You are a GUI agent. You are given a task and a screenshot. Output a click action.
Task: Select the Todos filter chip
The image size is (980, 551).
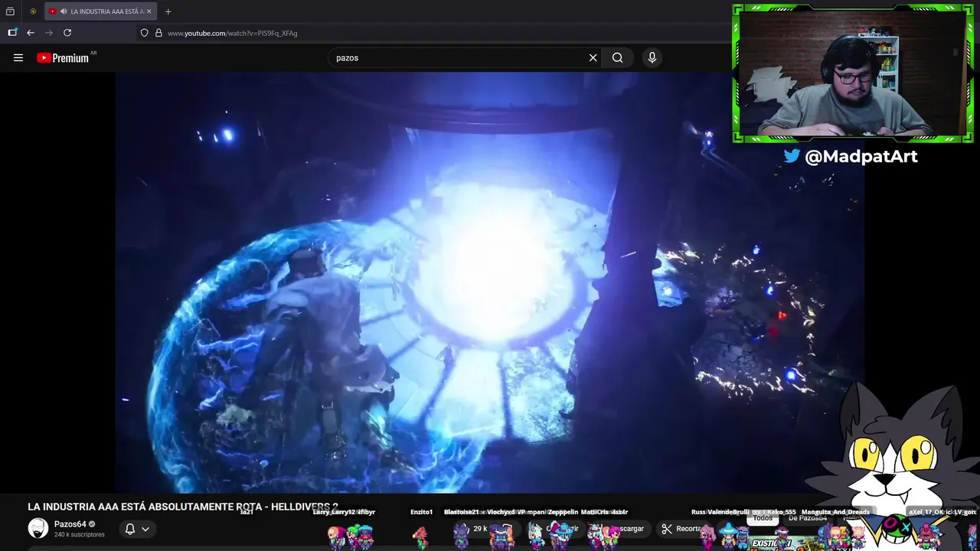[763, 518]
